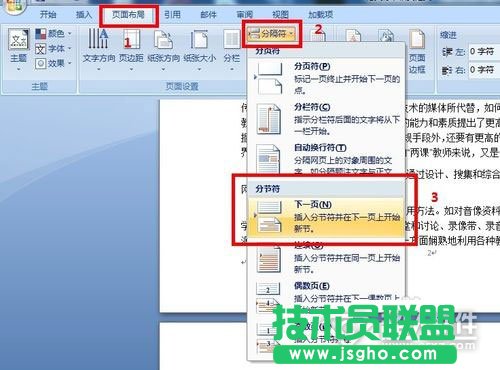The image size is (500, 370).
Task: Collapse the 分隔符 breaks dropdown
Action: (x=272, y=34)
